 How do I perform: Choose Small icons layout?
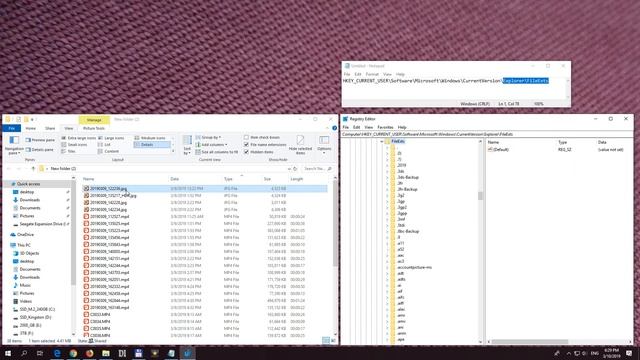(74, 144)
